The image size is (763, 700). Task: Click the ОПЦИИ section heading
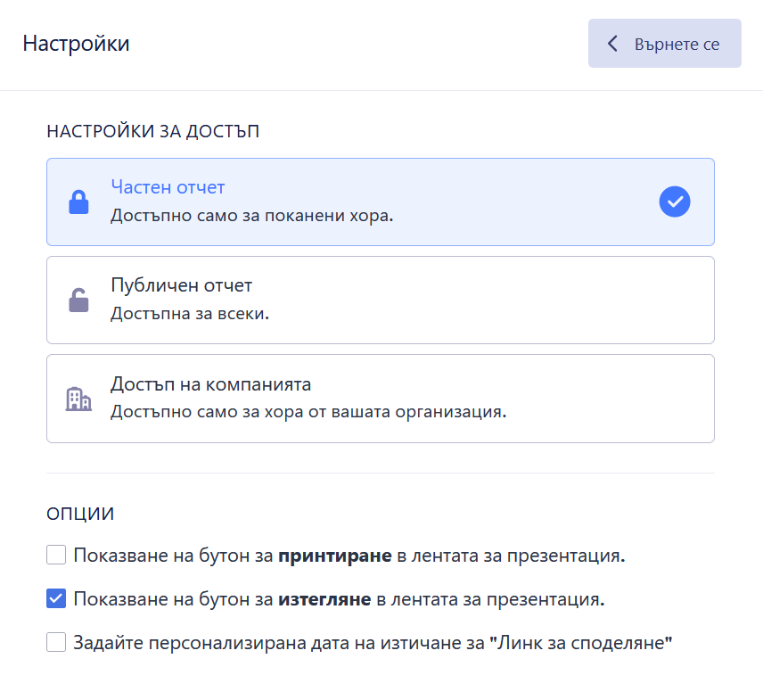(x=80, y=514)
